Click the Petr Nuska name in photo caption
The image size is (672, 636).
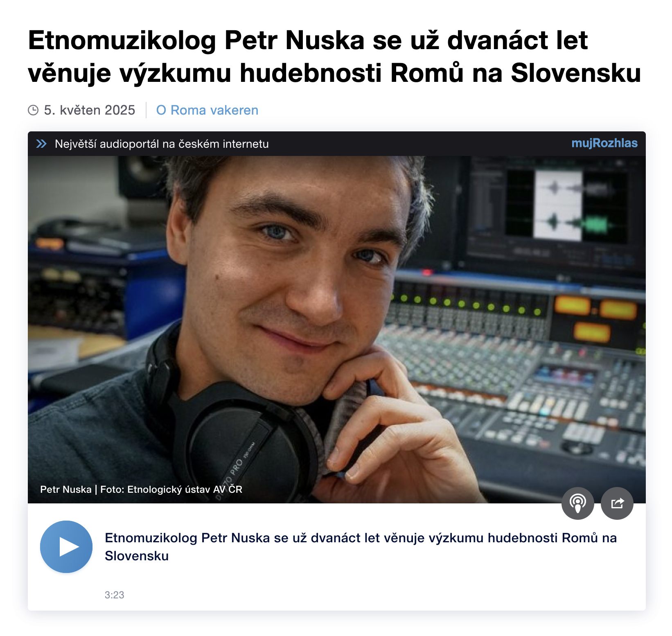pos(65,489)
